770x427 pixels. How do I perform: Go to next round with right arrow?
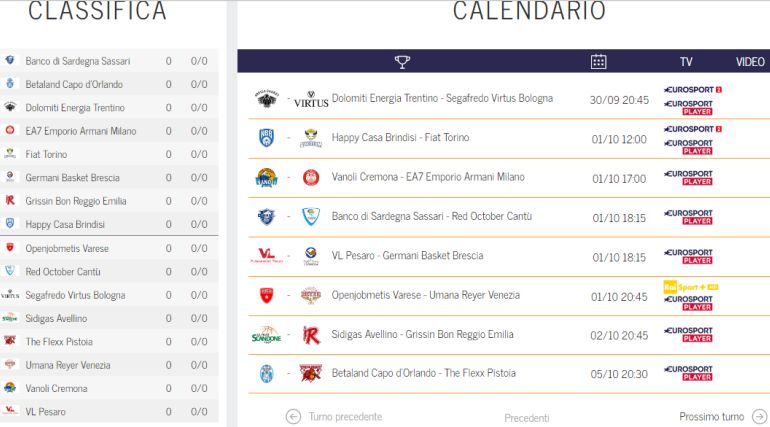click(760, 416)
